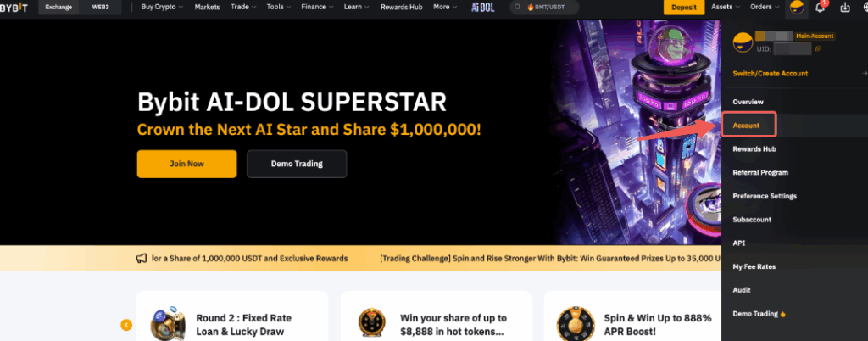Open Preference Settings menu entry

(x=765, y=196)
